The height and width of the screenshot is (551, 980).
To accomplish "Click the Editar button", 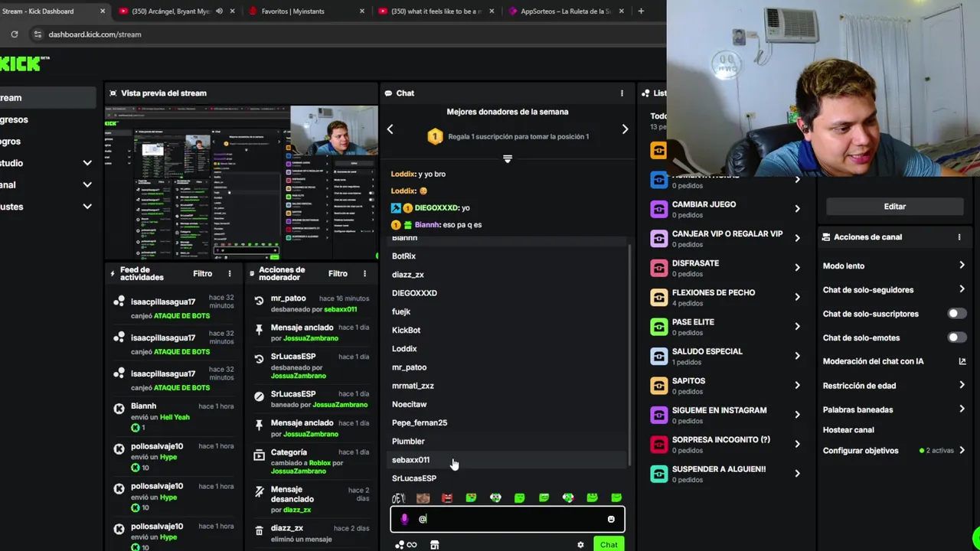I will click(894, 207).
